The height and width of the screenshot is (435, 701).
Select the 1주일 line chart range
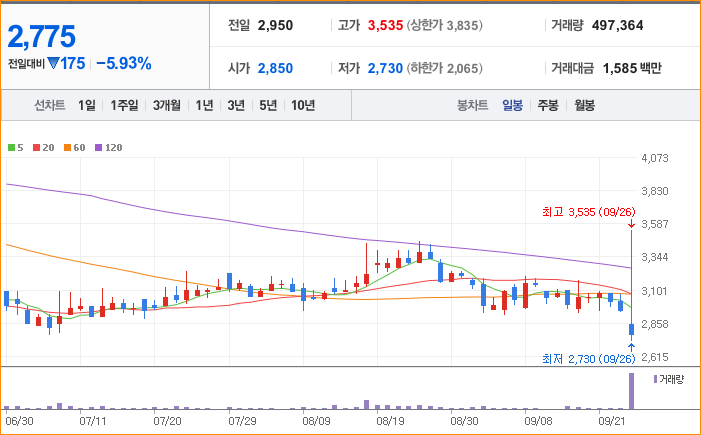[x=124, y=106]
